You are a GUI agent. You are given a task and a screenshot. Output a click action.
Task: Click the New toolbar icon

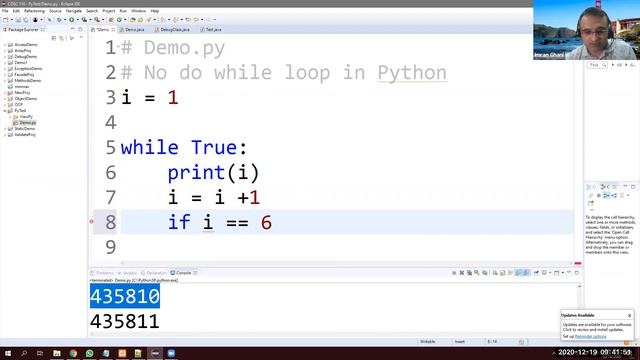pos(6,20)
